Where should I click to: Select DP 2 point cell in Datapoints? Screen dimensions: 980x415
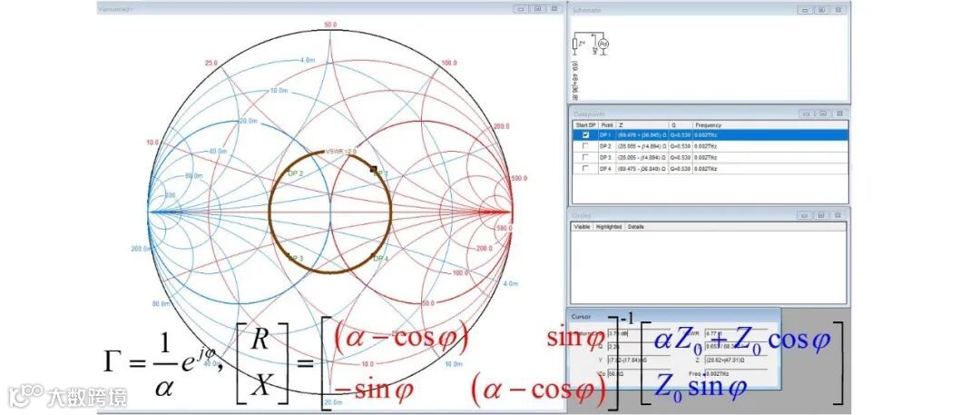click(x=607, y=146)
